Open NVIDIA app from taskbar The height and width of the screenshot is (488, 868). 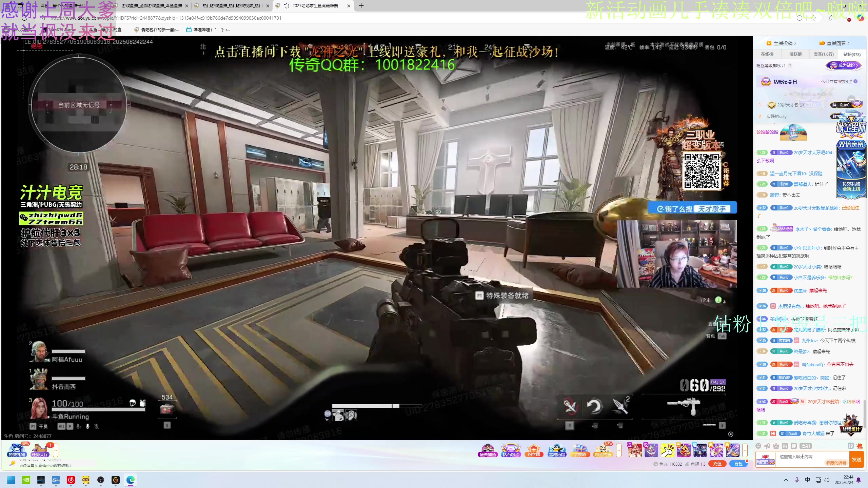coord(26,480)
